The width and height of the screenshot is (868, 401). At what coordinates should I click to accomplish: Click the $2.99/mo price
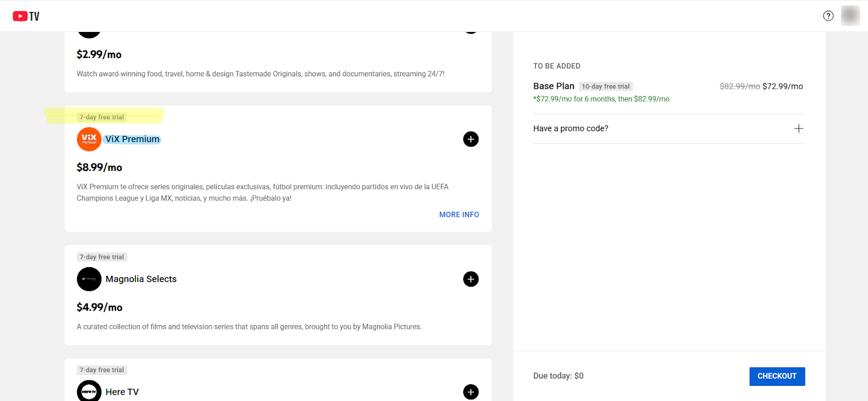(x=99, y=54)
